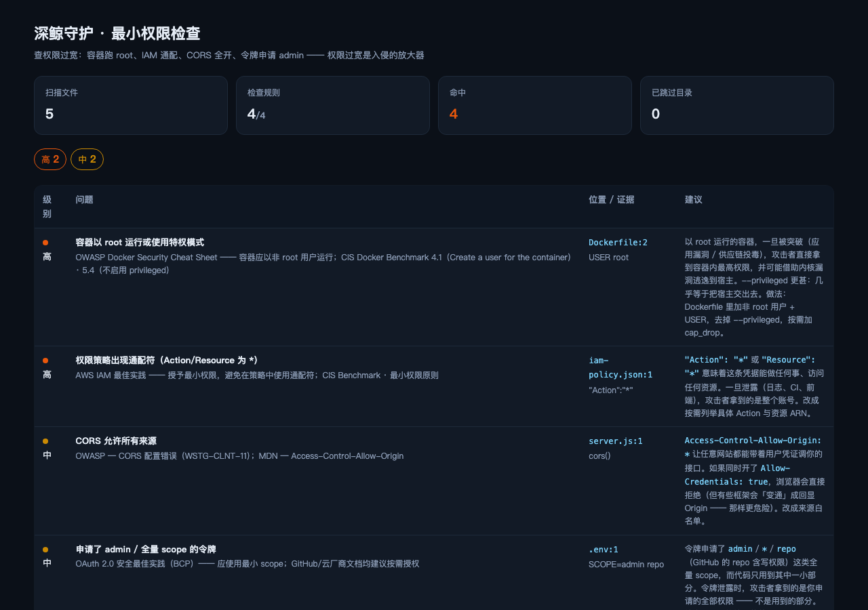Viewport: 868px width, 610px height.
Task: Open the 扫描文件 stat card
Action: coord(131,105)
